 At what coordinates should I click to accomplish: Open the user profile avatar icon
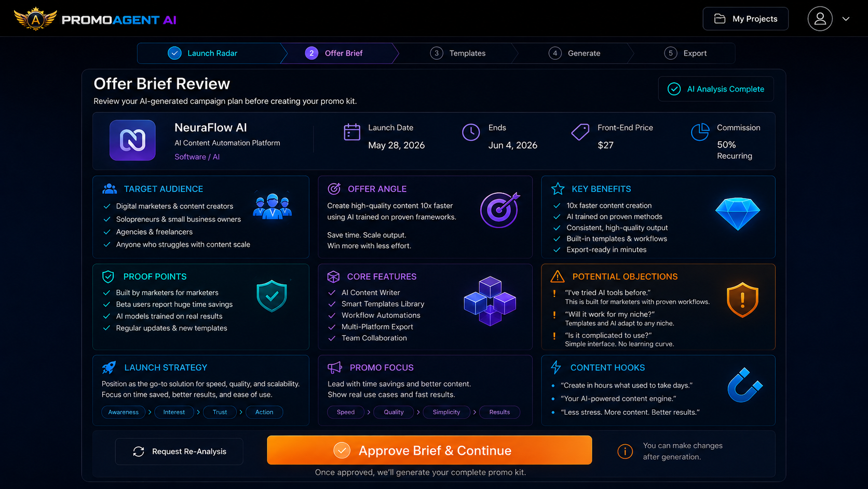pyautogui.click(x=820, y=19)
